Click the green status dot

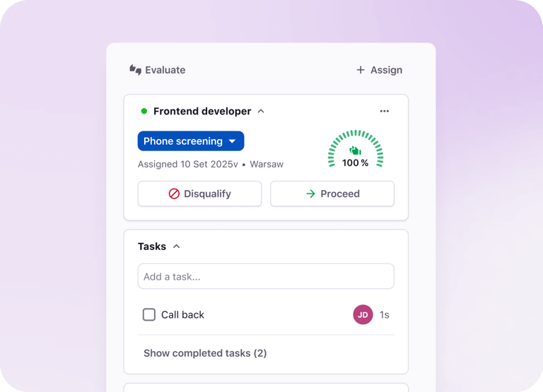(x=144, y=111)
